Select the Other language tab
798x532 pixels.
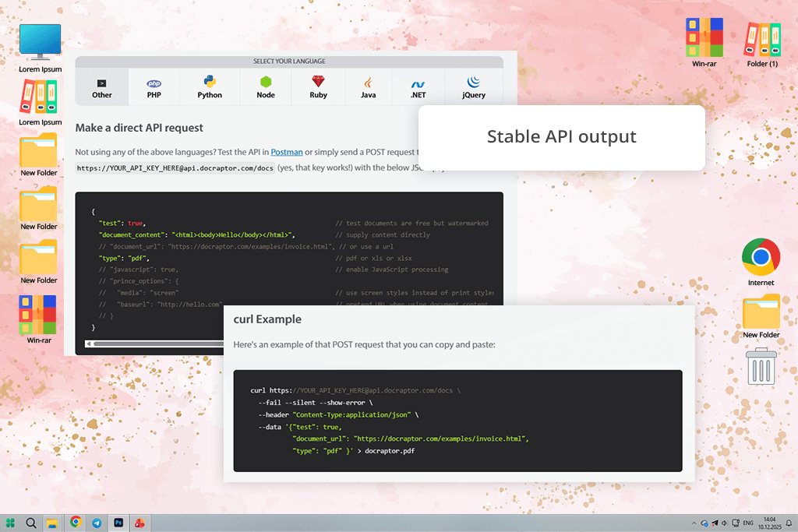coord(102,87)
